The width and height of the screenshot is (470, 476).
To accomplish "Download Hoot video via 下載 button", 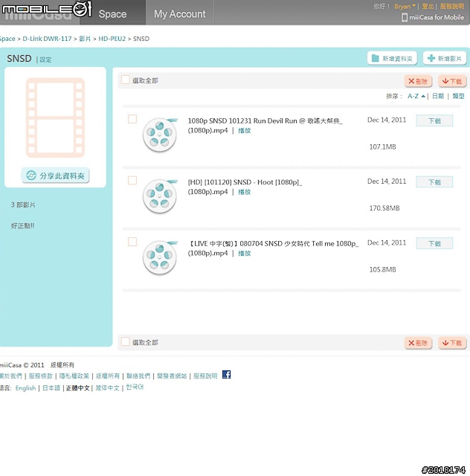I will tap(434, 181).
